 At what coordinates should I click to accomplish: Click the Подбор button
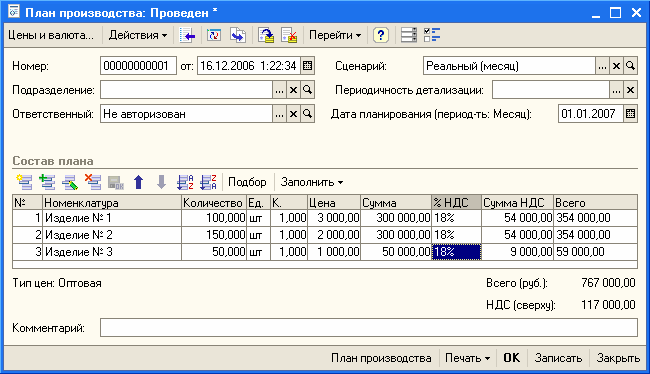tap(247, 182)
